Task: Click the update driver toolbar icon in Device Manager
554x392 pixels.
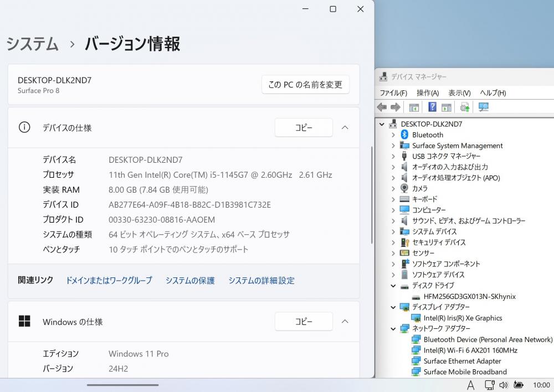Action: [465, 107]
